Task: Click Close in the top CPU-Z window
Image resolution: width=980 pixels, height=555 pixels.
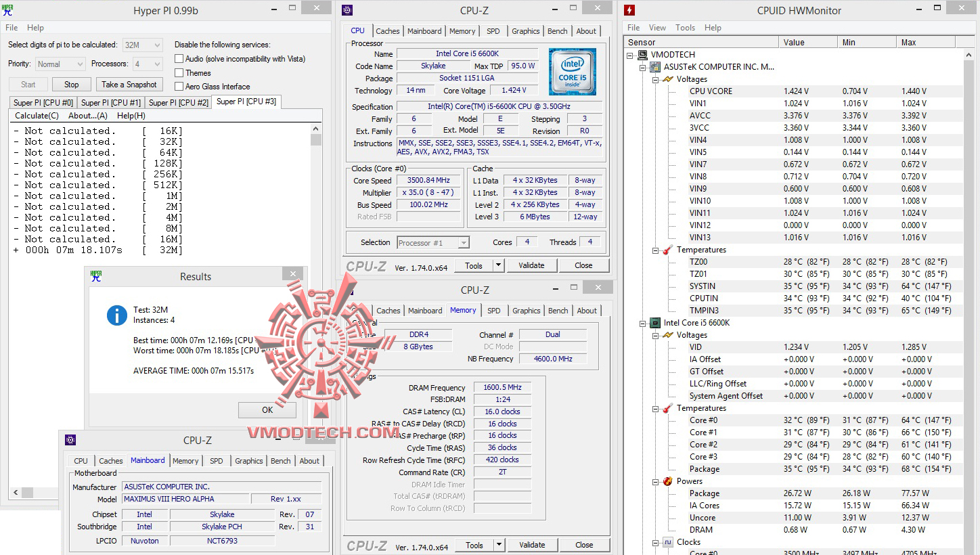Action: (583, 266)
